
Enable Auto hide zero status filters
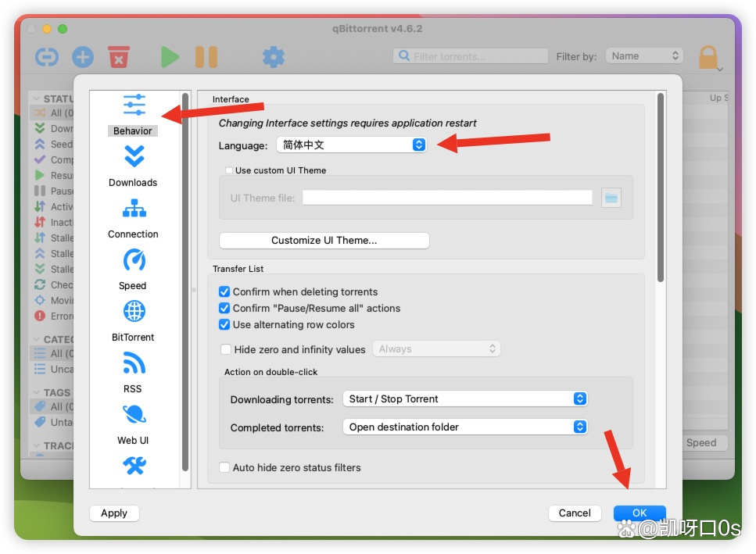224,467
